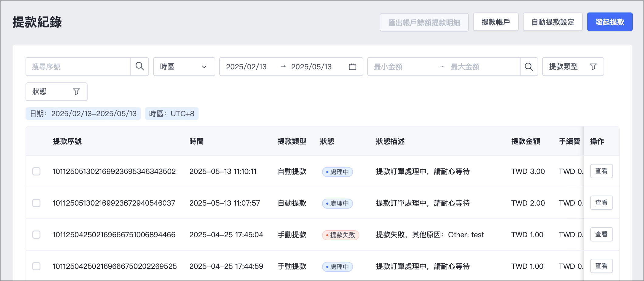Click the 提款金額 column header

pyautogui.click(x=526, y=141)
